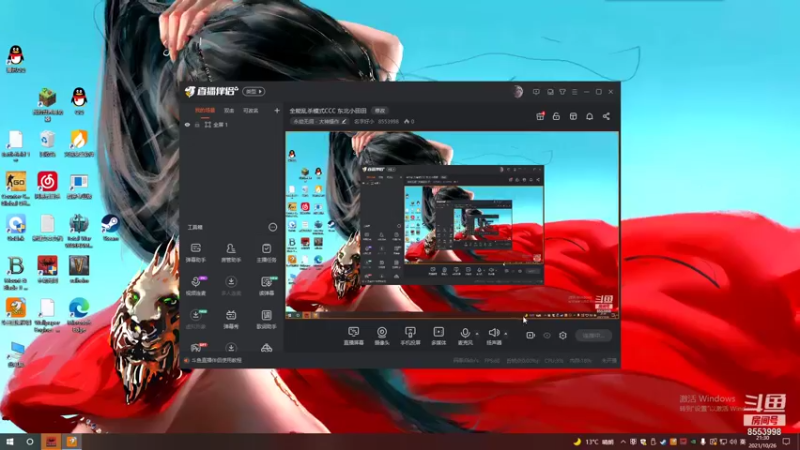
Task: Open the bell notification icon
Action: [x=589, y=116]
